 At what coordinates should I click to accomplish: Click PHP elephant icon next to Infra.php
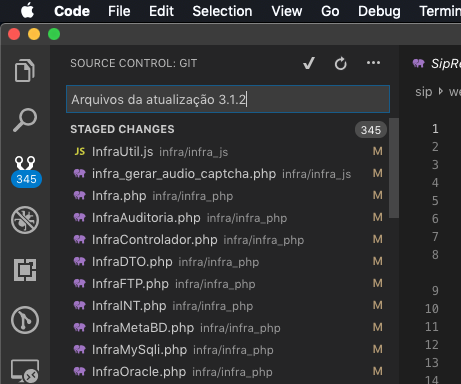point(80,195)
